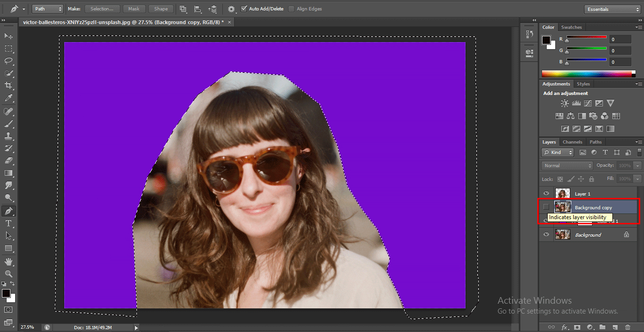Open the Path mode dropdown
The height and width of the screenshot is (332, 644).
click(48, 9)
